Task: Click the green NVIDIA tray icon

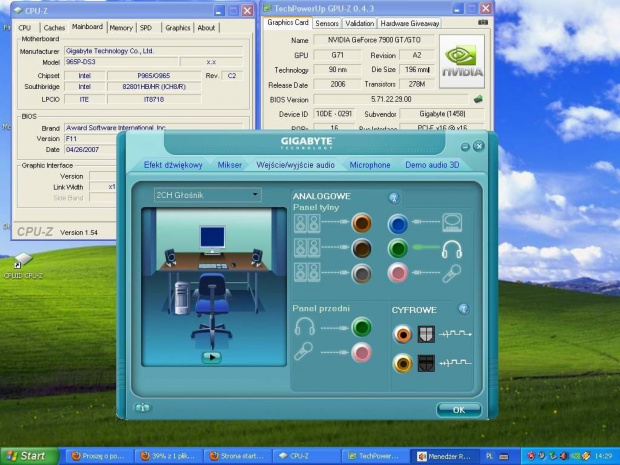Action: [575, 456]
